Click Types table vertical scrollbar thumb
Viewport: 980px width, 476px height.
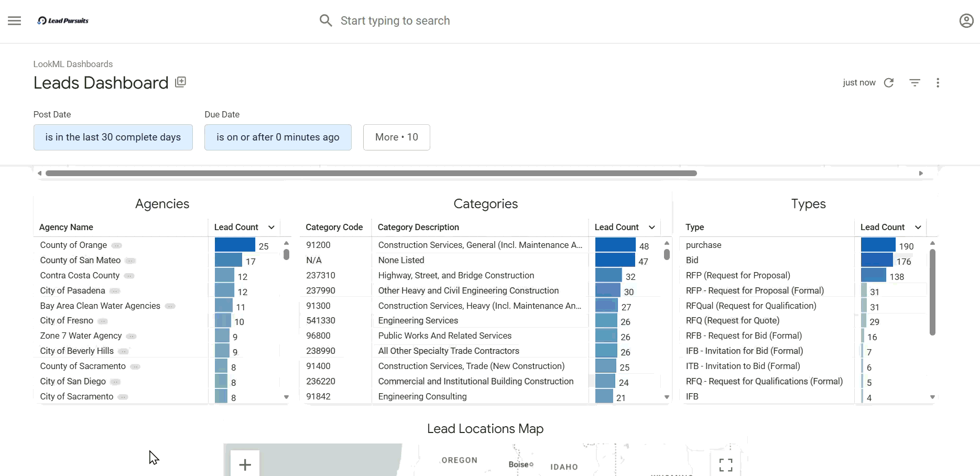[x=932, y=292]
